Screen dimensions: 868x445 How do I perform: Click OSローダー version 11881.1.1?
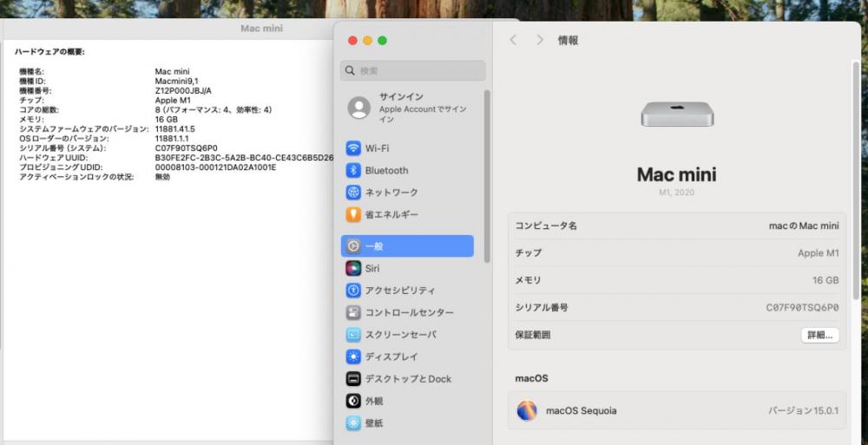172,139
